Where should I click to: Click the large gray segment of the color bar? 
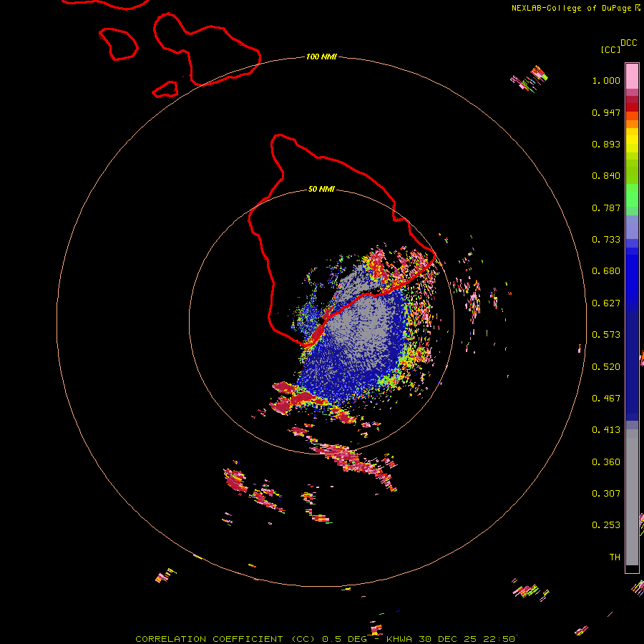[632, 497]
